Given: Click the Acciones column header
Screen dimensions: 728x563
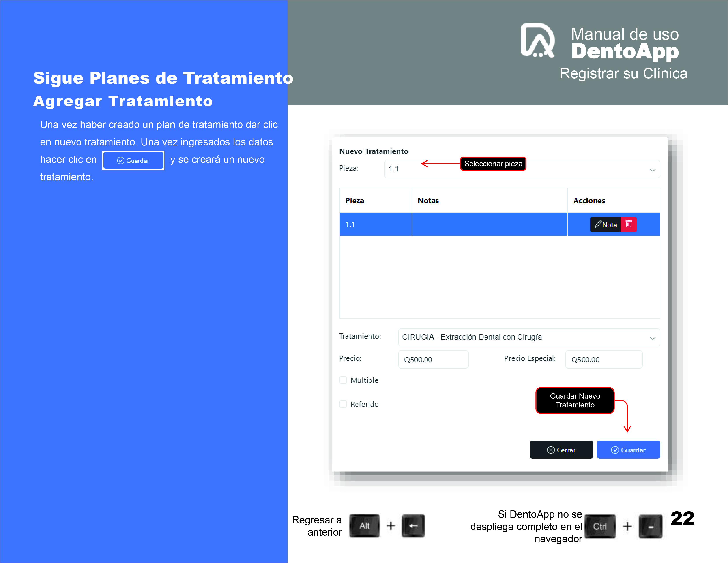Looking at the screenshot, I should pos(614,200).
